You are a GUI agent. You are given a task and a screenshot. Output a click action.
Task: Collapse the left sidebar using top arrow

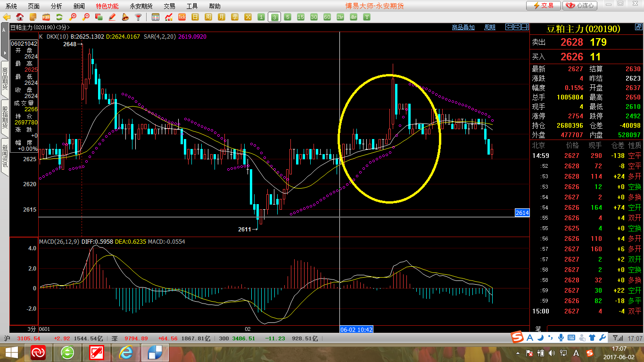(4, 29)
